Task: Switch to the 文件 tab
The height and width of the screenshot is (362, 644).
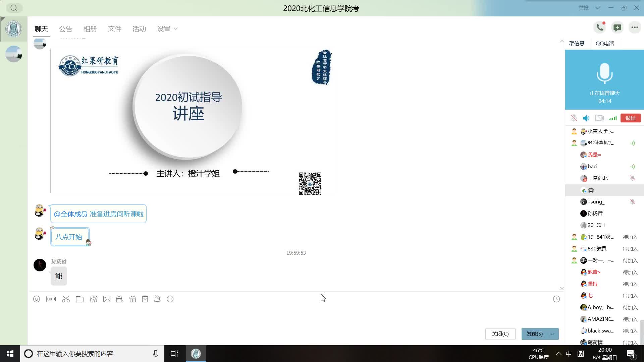Action: tap(114, 29)
